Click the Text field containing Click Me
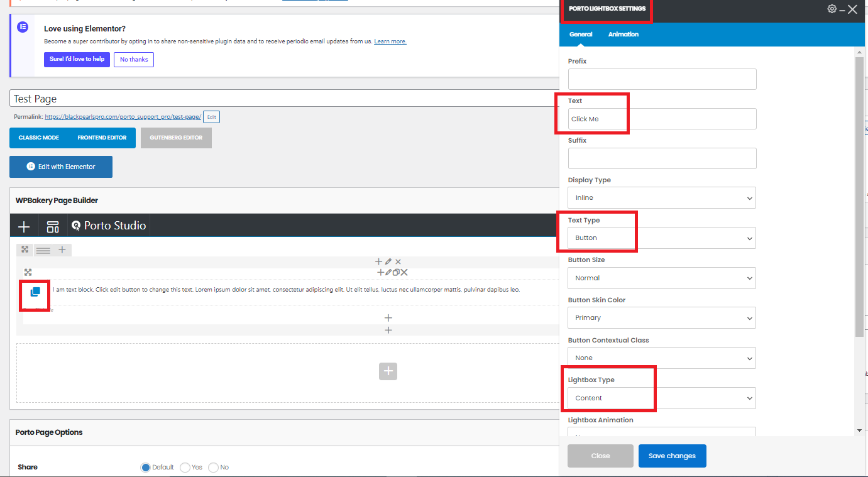 click(662, 119)
